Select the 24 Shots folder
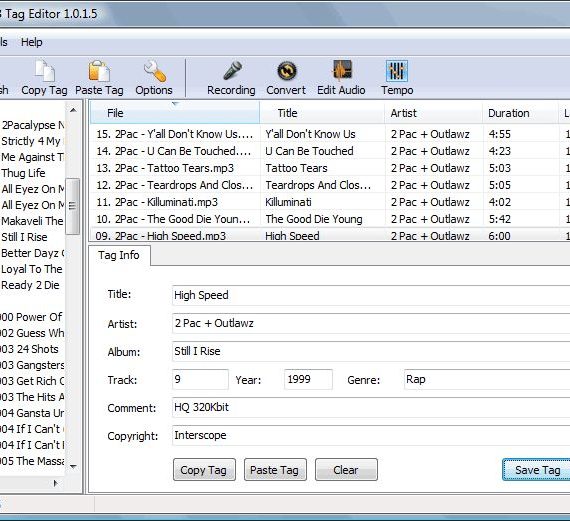 (x=29, y=349)
